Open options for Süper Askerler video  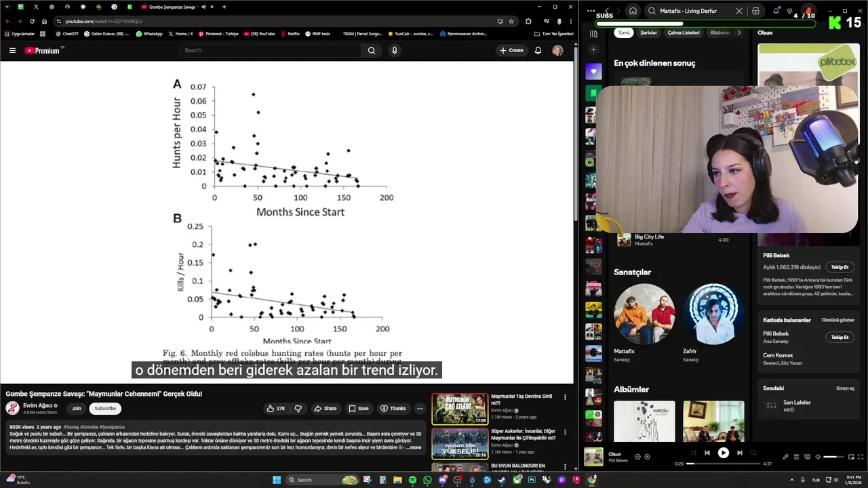coord(565,432)
